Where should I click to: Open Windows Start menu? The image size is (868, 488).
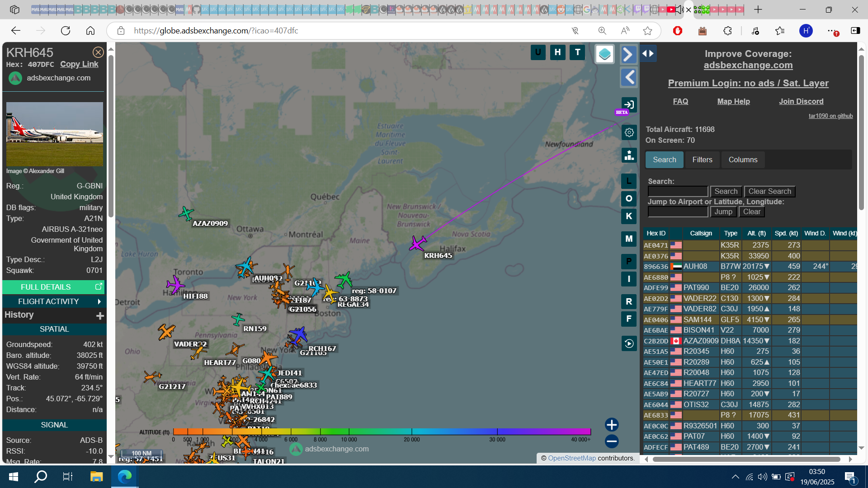click(13, 476)
